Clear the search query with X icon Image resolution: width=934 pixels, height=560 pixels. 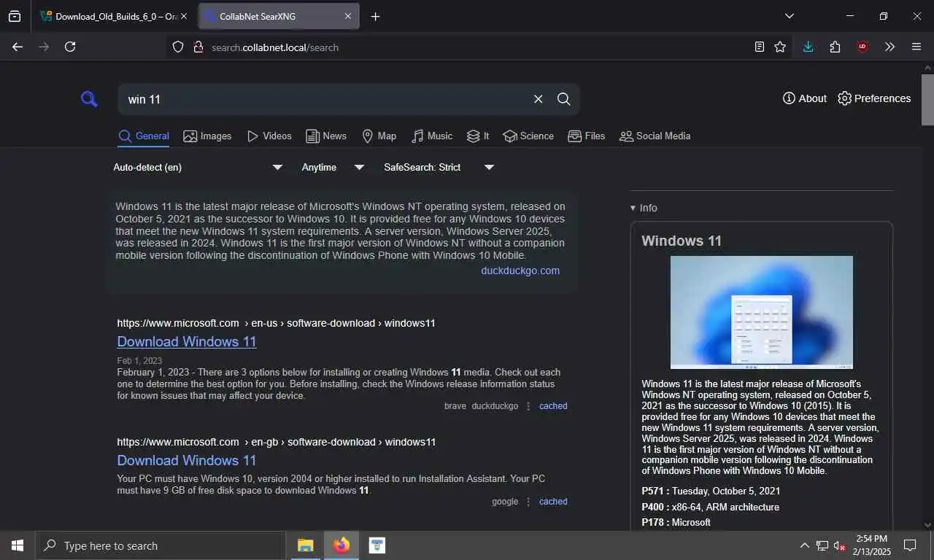[538, 99]
